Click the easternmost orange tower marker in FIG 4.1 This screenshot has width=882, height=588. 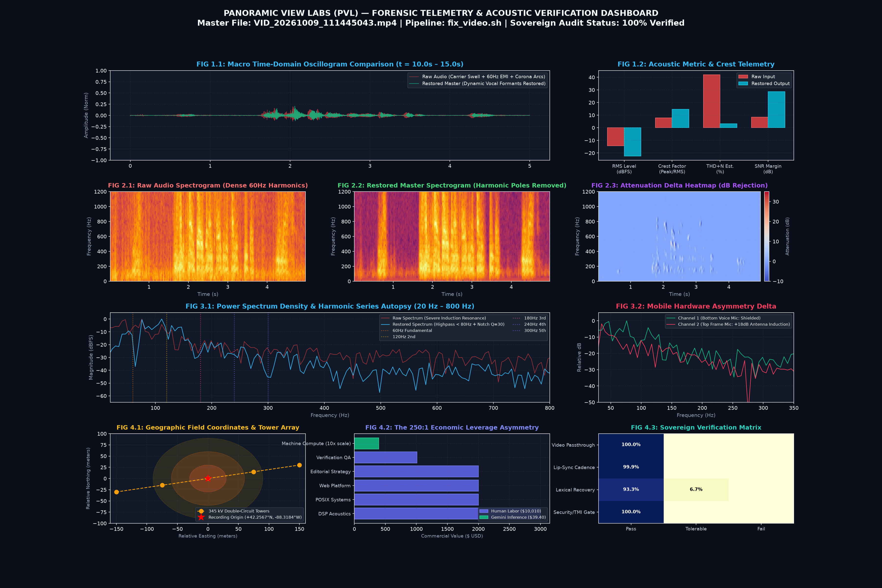(299, 465)
